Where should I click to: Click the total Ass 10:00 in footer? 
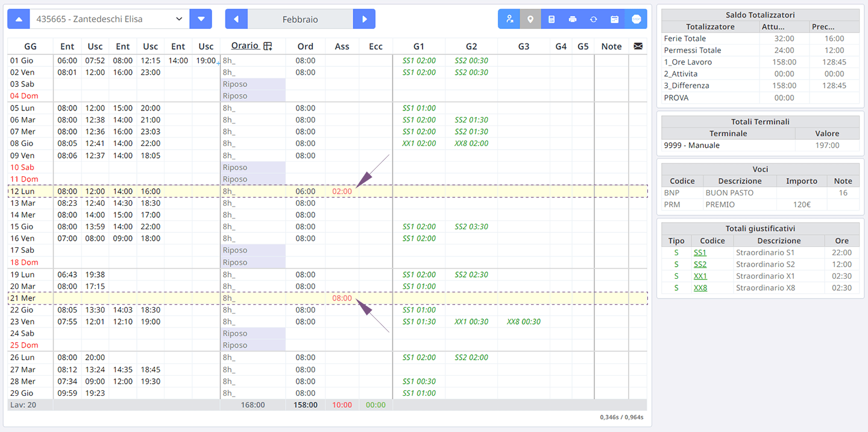point(342,405)
